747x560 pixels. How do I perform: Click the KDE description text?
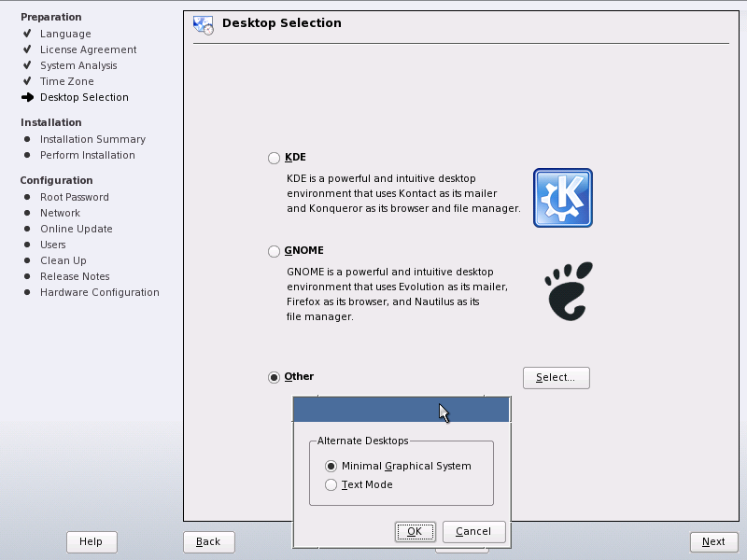point(403,193)
